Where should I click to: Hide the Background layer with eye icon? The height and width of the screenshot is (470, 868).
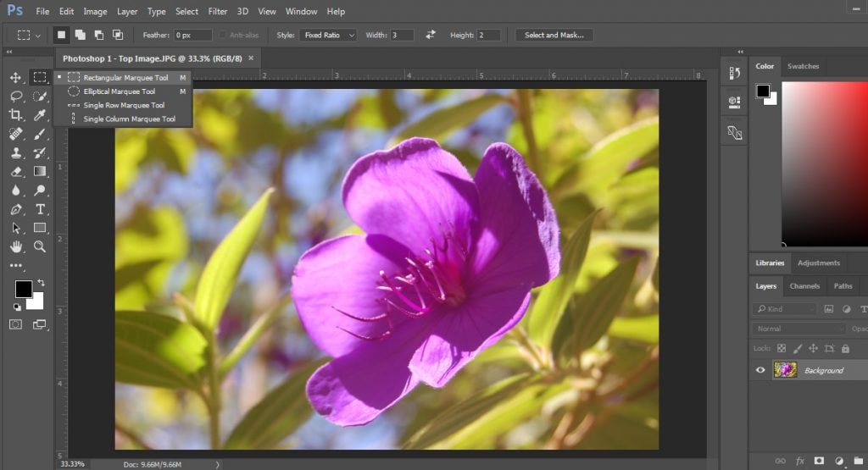click(x=760, y=370)
